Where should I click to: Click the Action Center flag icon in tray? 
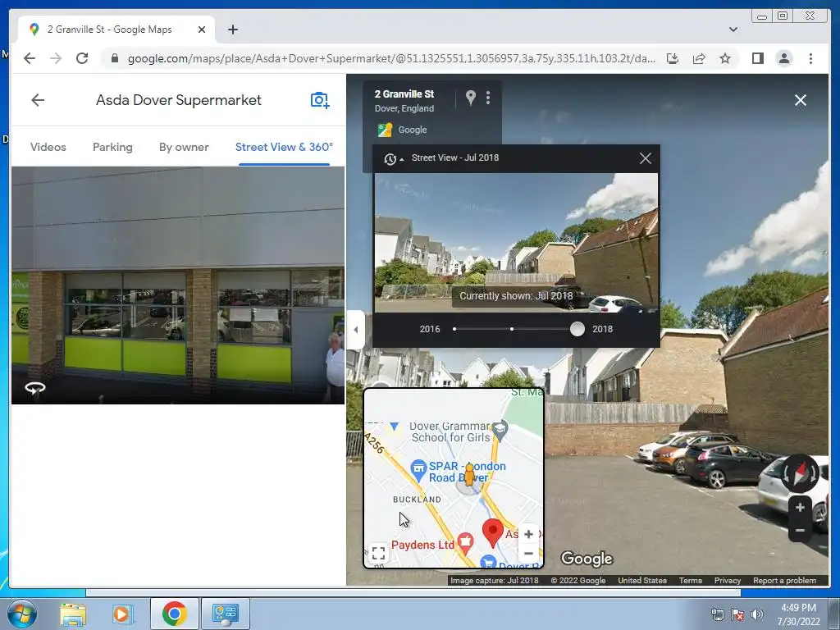click(737, 614)
